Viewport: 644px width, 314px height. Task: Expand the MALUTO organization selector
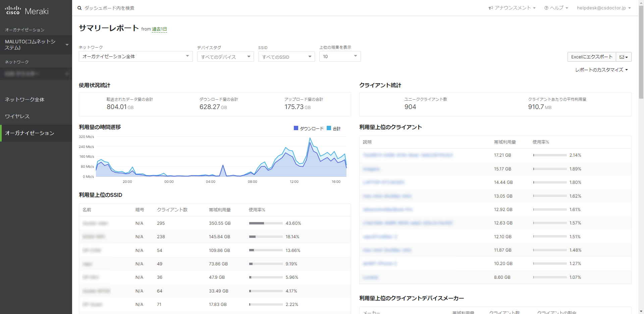tap(36, 45)
